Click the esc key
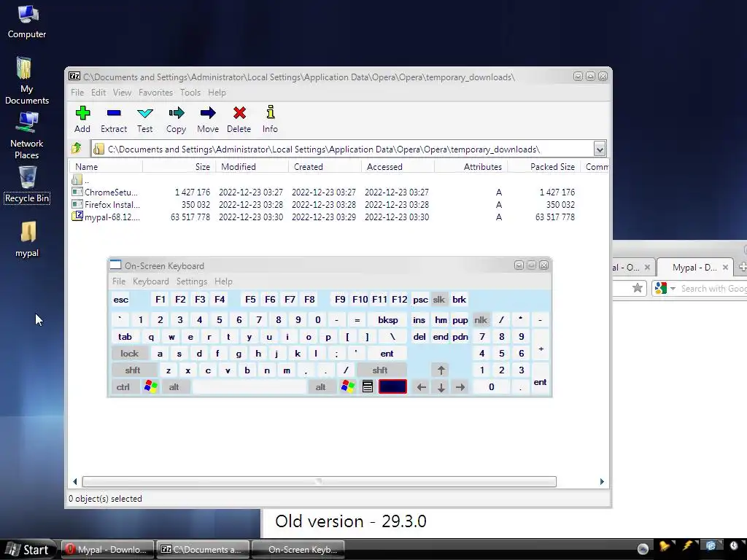 (121, 300)
